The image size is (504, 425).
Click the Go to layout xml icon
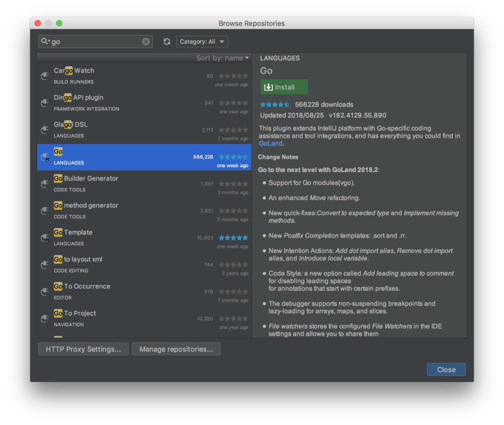[x=45, y=265]
